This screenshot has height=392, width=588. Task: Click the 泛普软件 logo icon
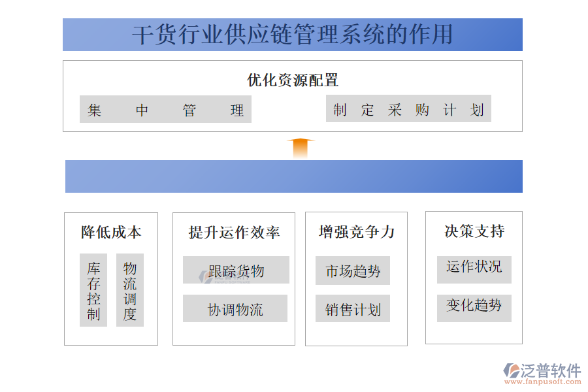[511, 370]
